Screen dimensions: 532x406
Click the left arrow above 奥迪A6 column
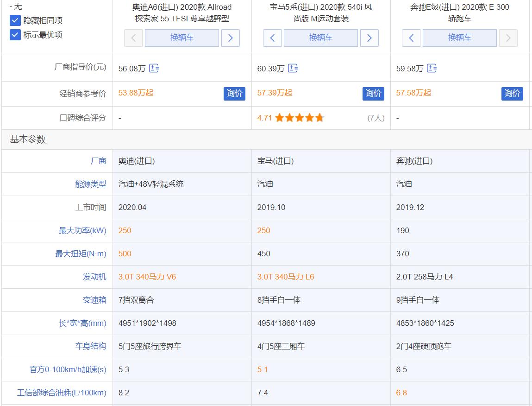(133, 38)
